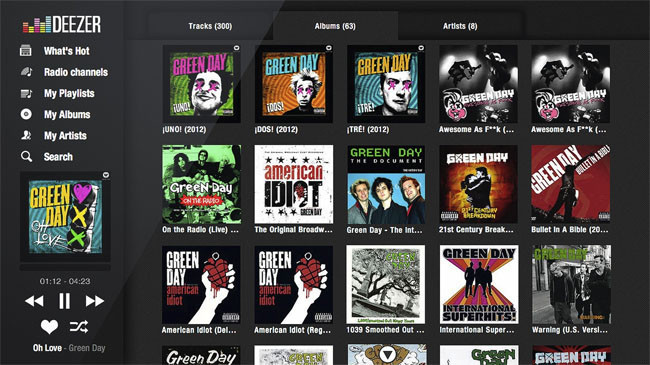Go to My Artists
650x365 pixels.
click(x=65, y=136)
